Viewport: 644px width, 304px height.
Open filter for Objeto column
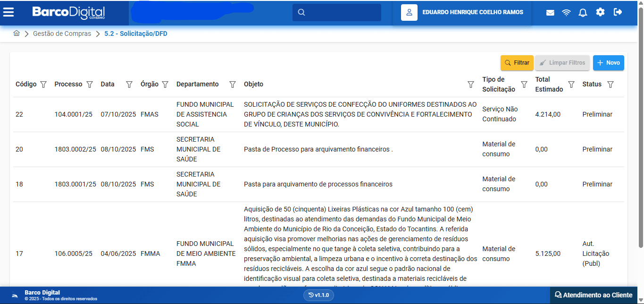click(470, 84)
